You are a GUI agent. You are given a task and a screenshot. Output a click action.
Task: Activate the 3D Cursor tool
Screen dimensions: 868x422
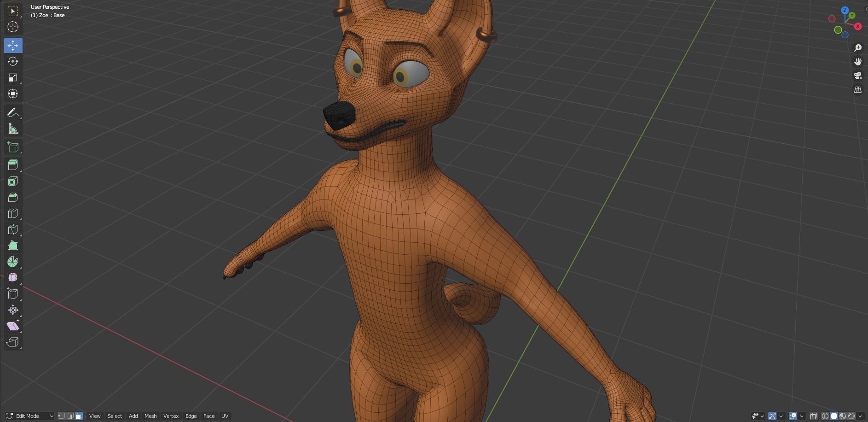(13, 27)
